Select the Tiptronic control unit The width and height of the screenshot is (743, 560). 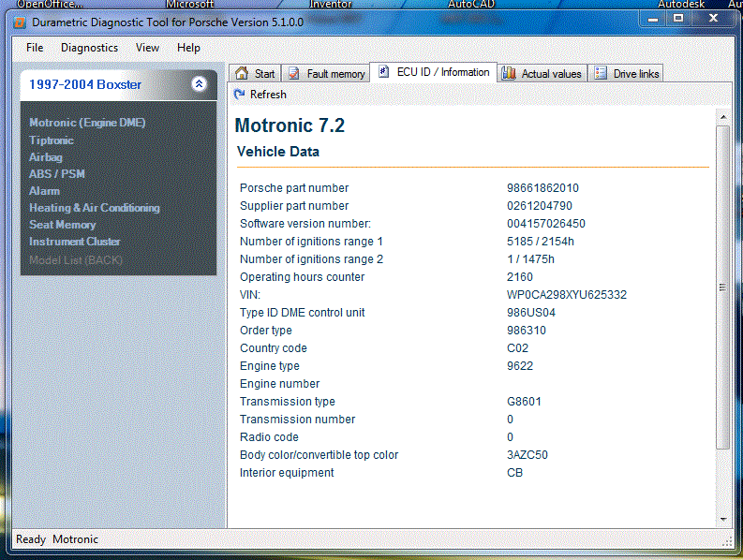click(x=51, y=140)
